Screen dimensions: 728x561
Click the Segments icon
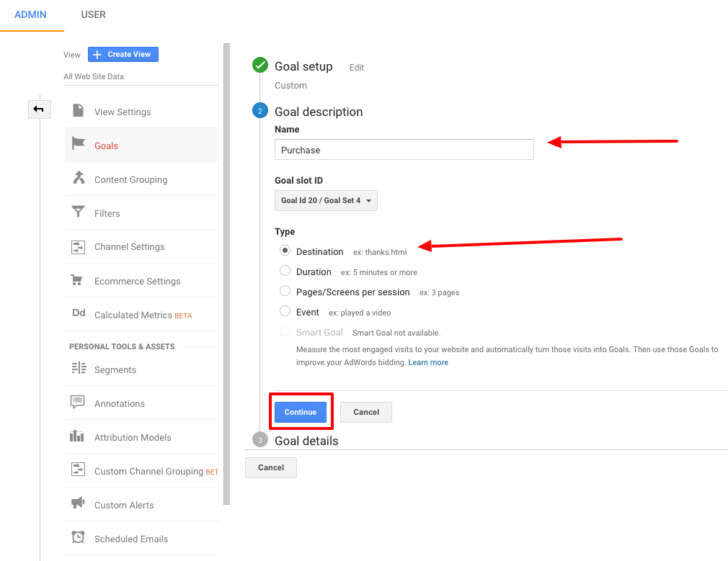point(79,368)
